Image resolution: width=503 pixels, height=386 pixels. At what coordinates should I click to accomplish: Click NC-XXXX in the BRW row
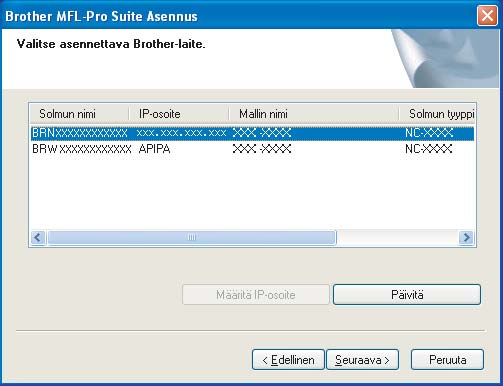pos(429,149)
